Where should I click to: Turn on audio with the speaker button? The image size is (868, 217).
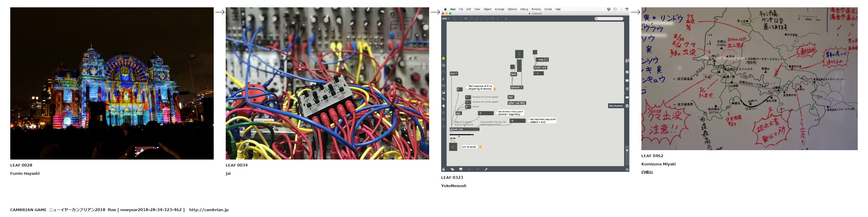coord(453,147)
